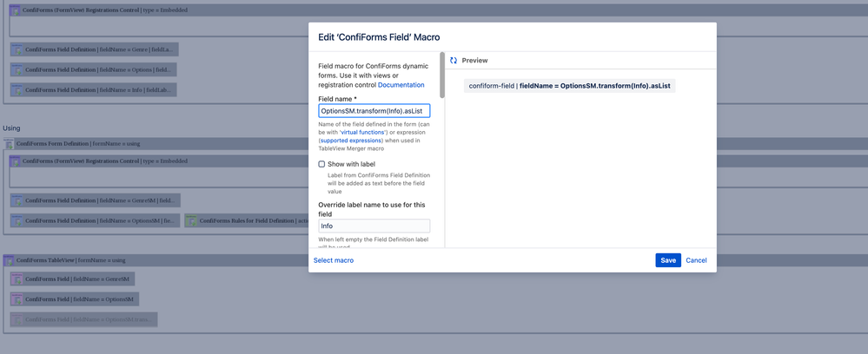Click 'fieldName = GenreSM' ConfiForms Field text
Viewport: 868px width, 354px height.
[102, 279]
